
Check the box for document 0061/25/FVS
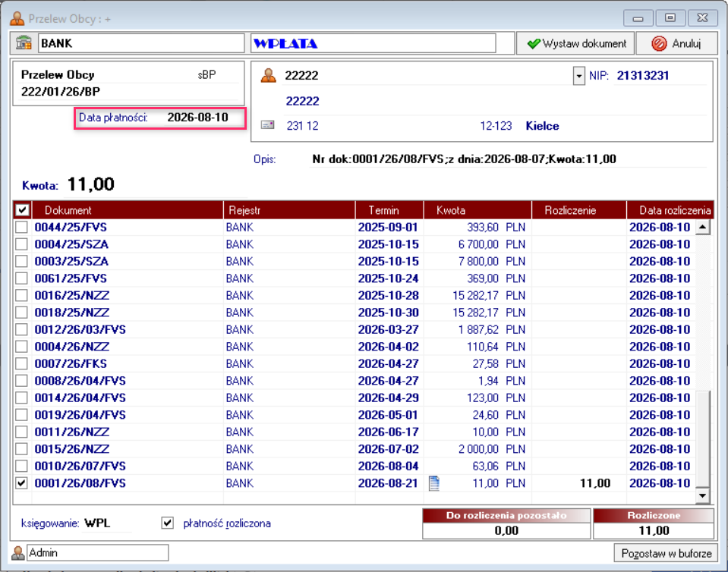coord(21,278)
